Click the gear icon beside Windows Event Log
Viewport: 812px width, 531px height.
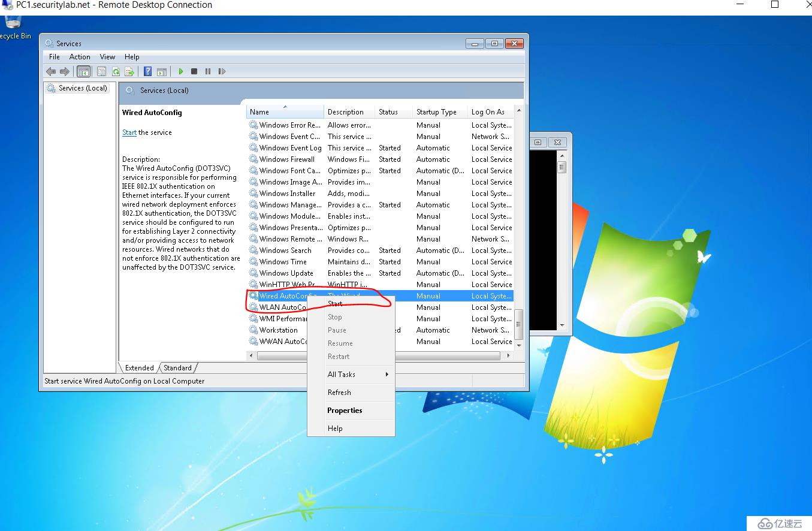[x=253, y=148]
